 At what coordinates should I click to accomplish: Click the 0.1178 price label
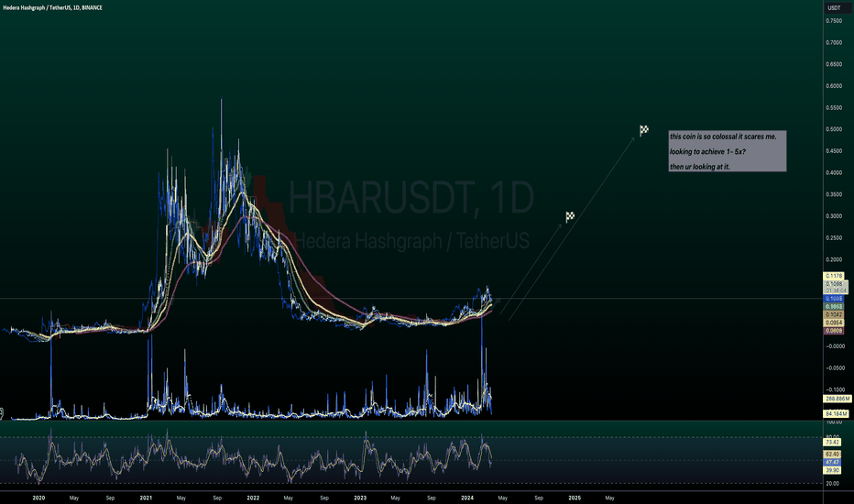834,277
